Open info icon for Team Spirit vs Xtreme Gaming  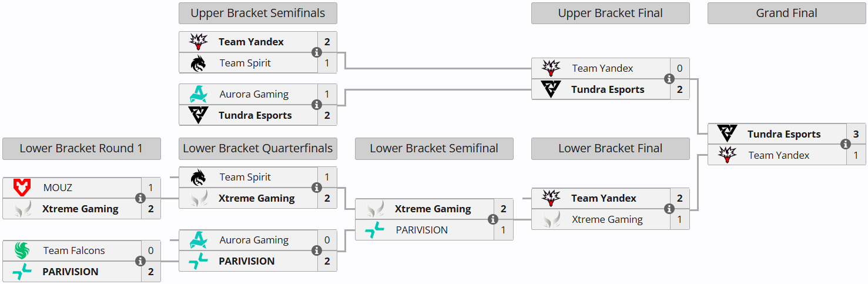317,188
